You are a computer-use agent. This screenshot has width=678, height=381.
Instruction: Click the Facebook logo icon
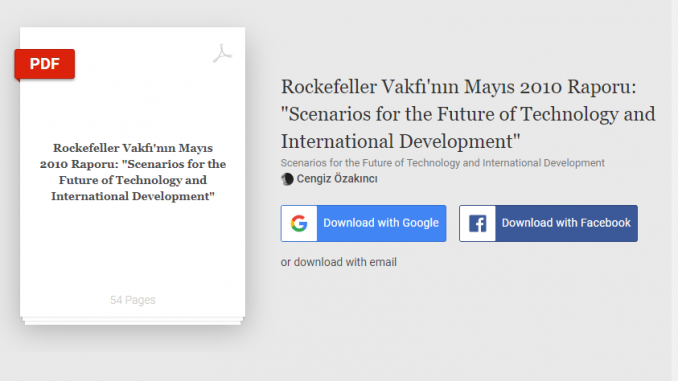click(x=477, y=223)
